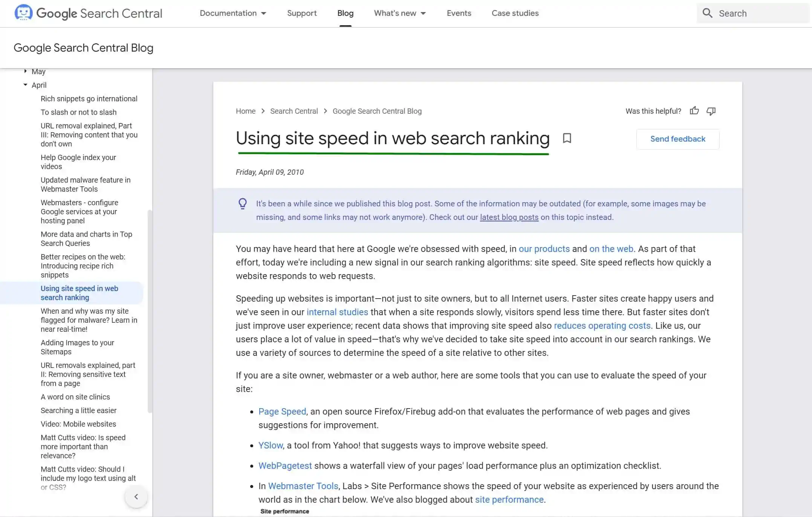Open 'A word on site clinics'
Image resolution: width=812 pixels, height=517 pixels.
pos(75,397)
